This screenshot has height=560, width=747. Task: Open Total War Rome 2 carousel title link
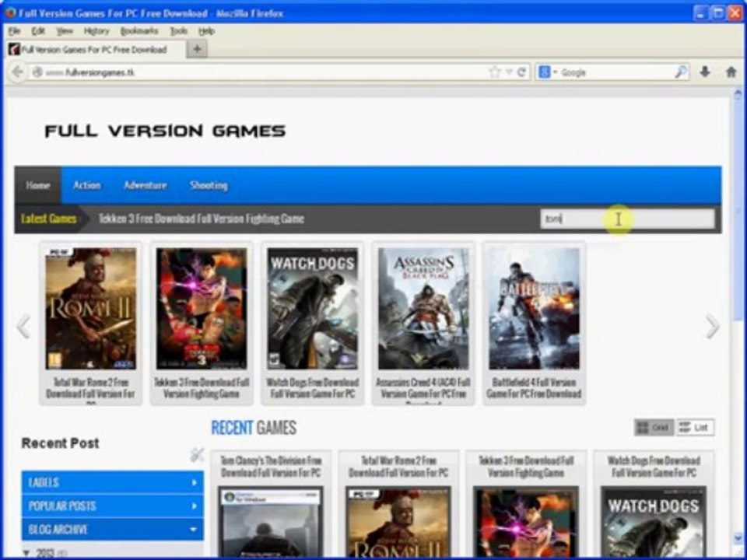click(x=90, y=389)
